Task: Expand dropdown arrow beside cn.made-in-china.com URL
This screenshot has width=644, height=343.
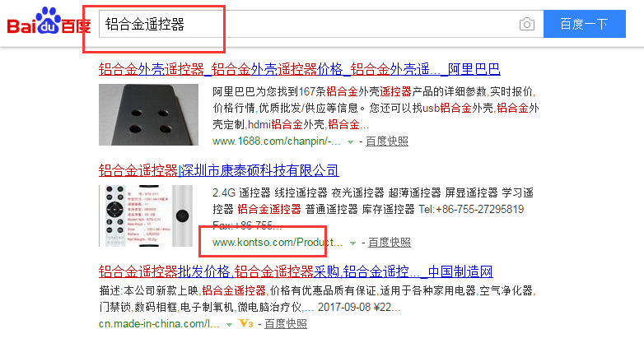Action: click(x=230, y=325)
